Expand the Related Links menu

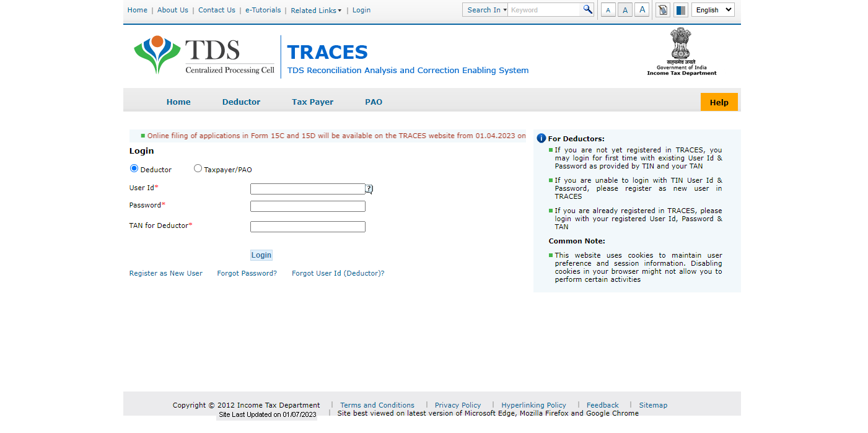point(315,11)
